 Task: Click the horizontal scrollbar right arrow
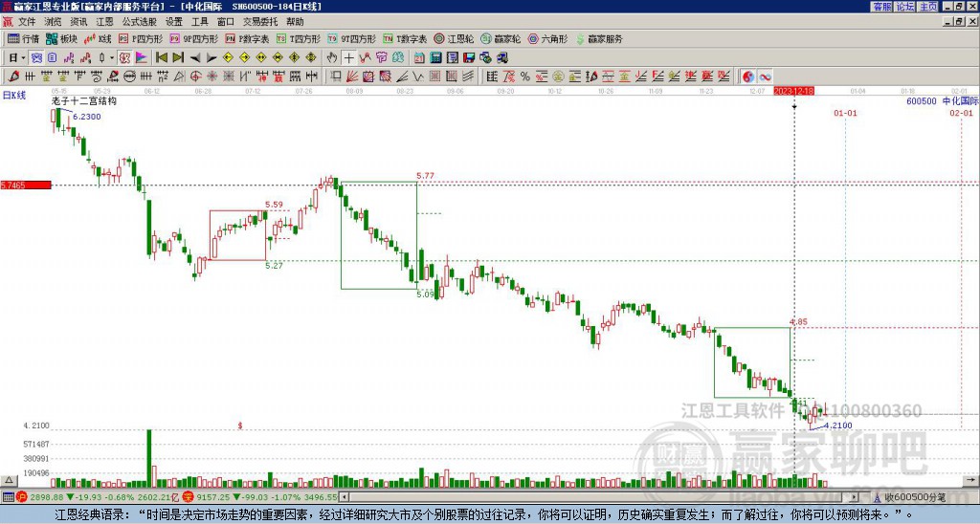pos(855,497)
